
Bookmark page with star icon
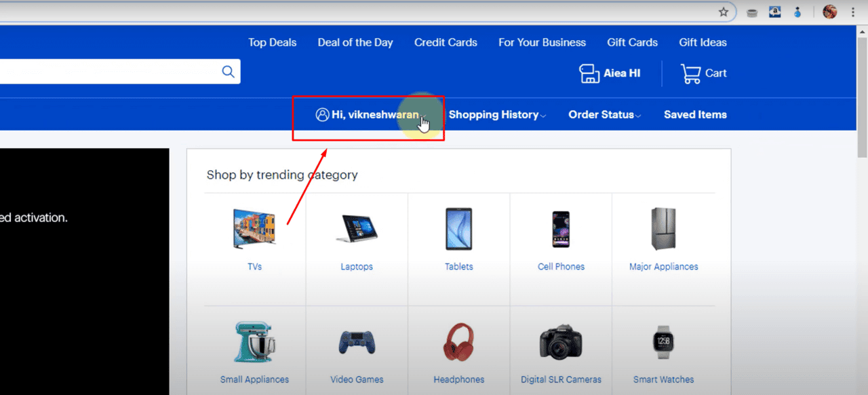tap(724, 12)
